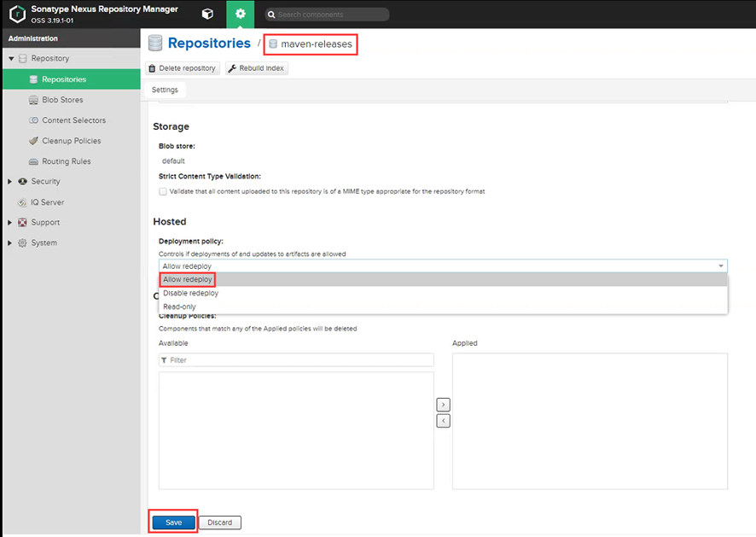Expand the Support tree node
This screenshot has height=537, width=756.
coord(9,223)
